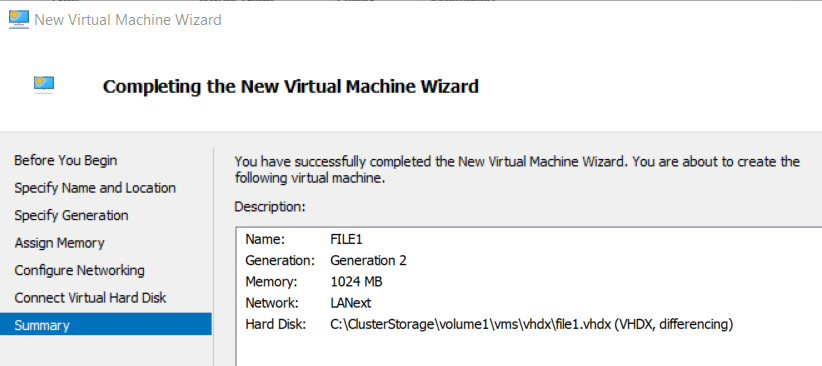Screen dimensions: 822x366
Task: Click the Generation 2 entry in the description
Action: (x=368, y=261)
